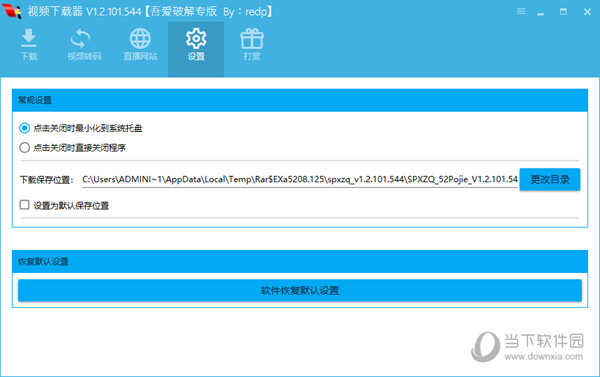The width and height of the screenshot is (600, 377).
Task: Open the hamburger menu in title bar
Action: [521, 11]
